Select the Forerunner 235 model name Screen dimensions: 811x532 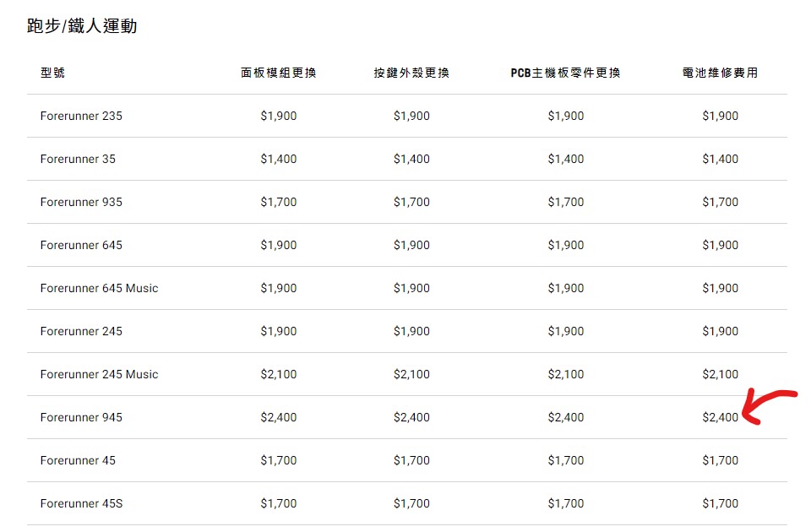(81, 116)
